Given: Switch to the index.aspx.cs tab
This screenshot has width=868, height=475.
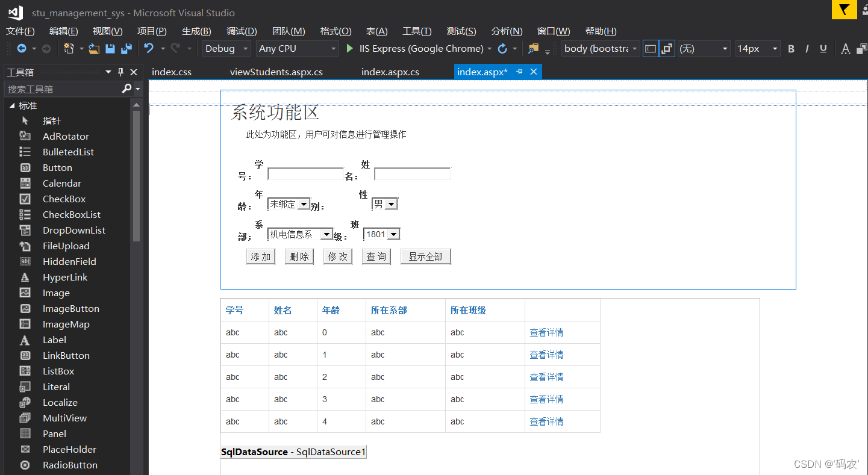Looking at the screenshot, I should [x=390, y=72].
